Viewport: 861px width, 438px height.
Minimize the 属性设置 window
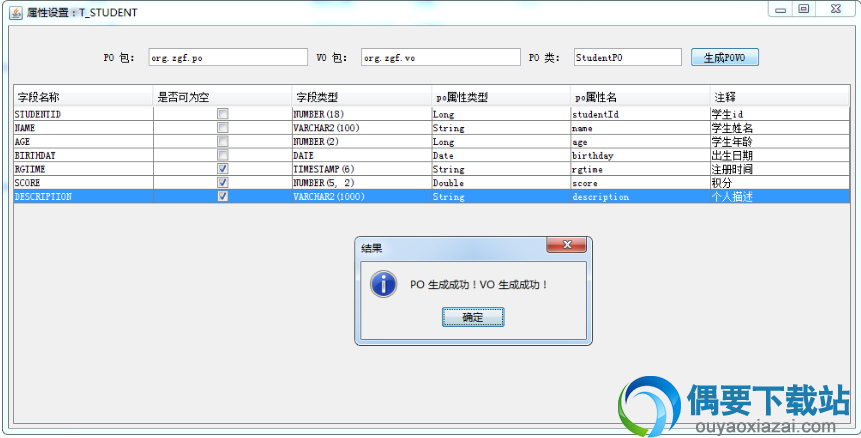click(x=780, y=9)
